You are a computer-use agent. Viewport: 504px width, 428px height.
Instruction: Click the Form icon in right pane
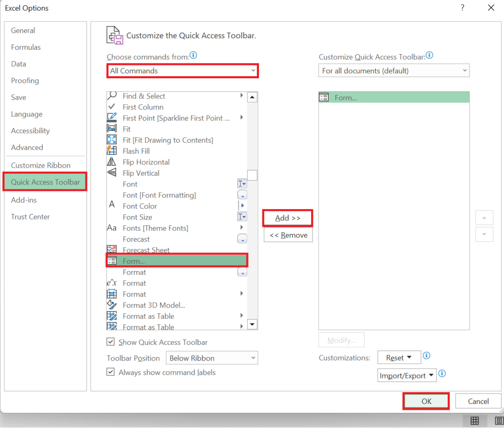pos(324,97)
